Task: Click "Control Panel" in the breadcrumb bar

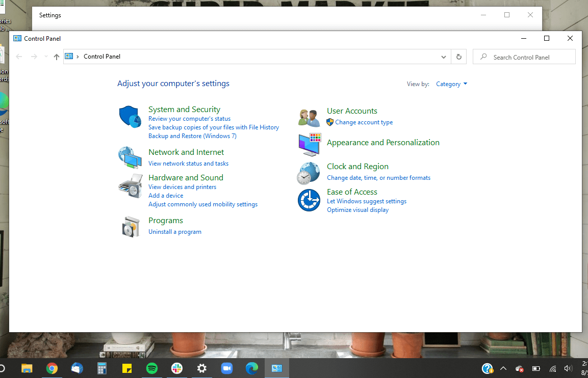Action: click(102, 57)
